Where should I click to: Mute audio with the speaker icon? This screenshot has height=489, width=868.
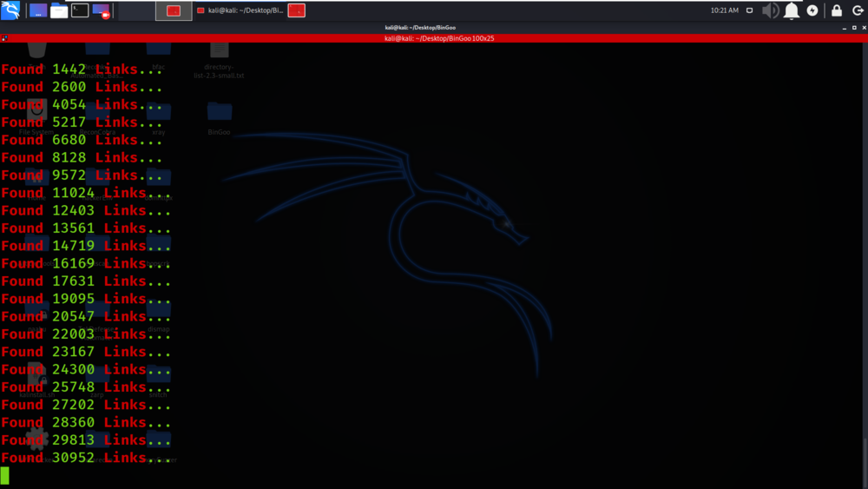tap(770, 10)
